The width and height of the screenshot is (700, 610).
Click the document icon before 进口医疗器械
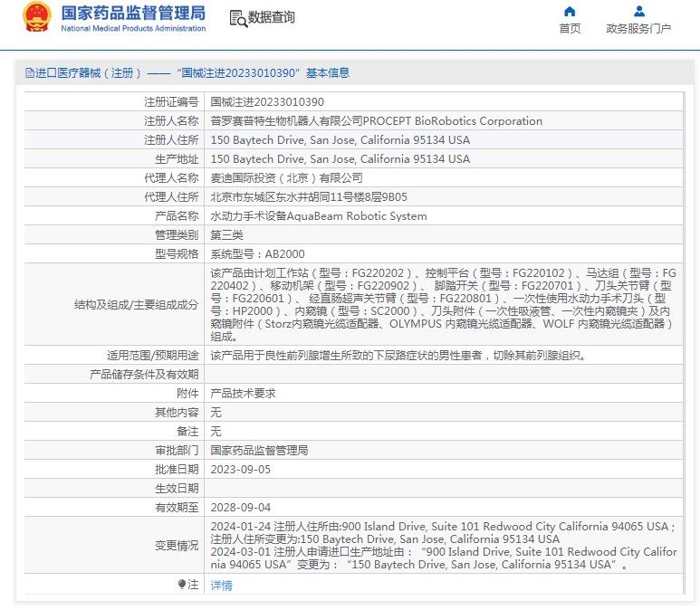click(x=30, y=72)
